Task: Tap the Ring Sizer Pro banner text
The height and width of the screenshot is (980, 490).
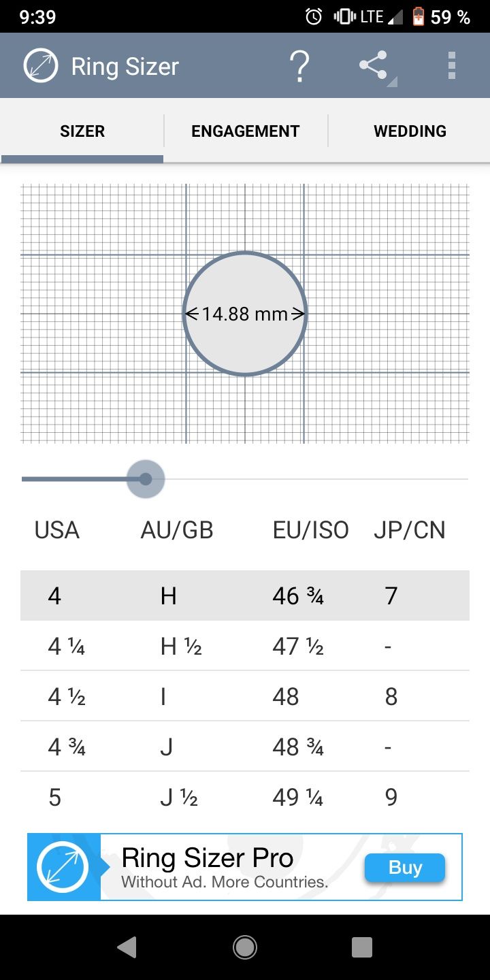Action: point(208,858)
